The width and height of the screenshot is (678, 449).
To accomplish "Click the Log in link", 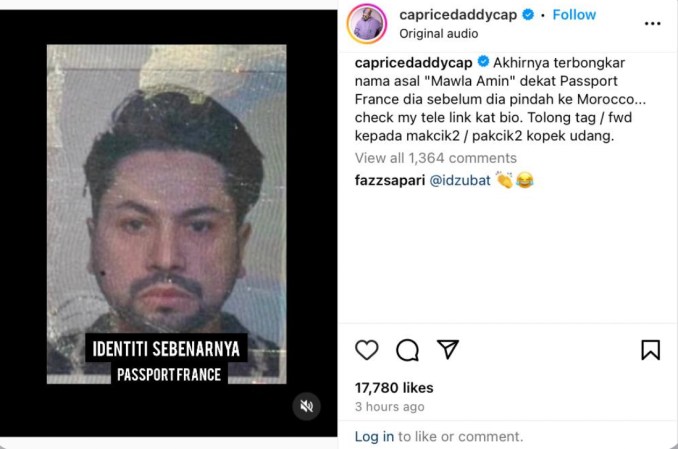I will 374,436.
